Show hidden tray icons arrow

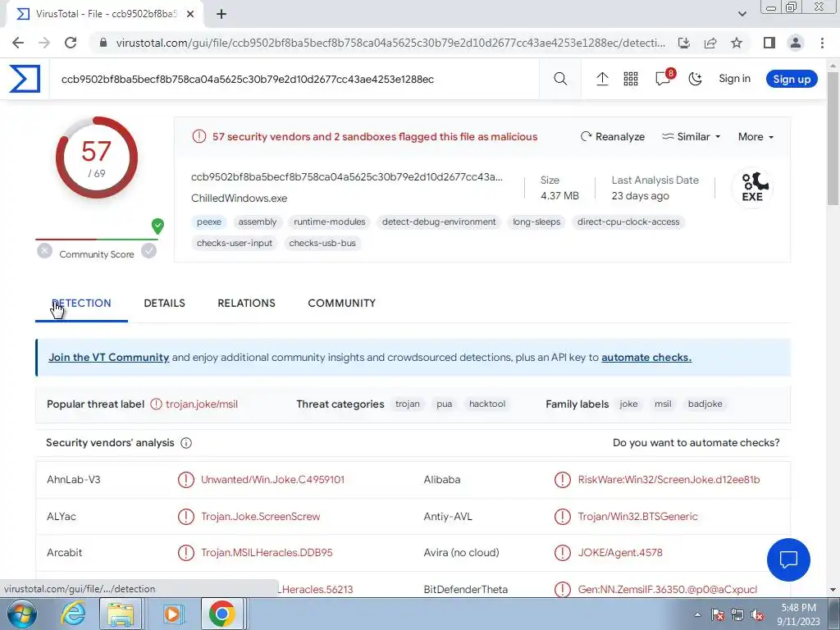(697, 614)
